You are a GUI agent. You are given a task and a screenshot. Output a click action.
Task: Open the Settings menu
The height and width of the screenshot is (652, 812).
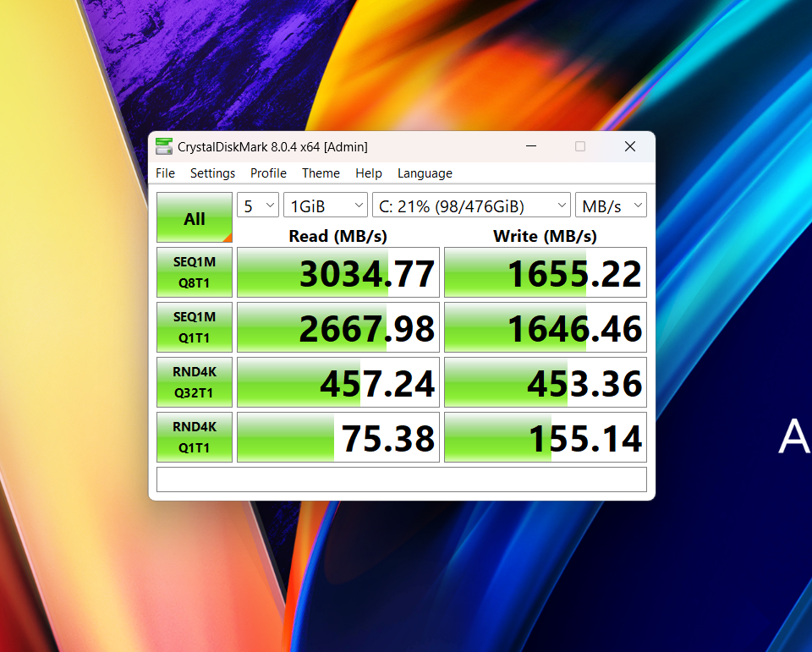pos(212,173)
